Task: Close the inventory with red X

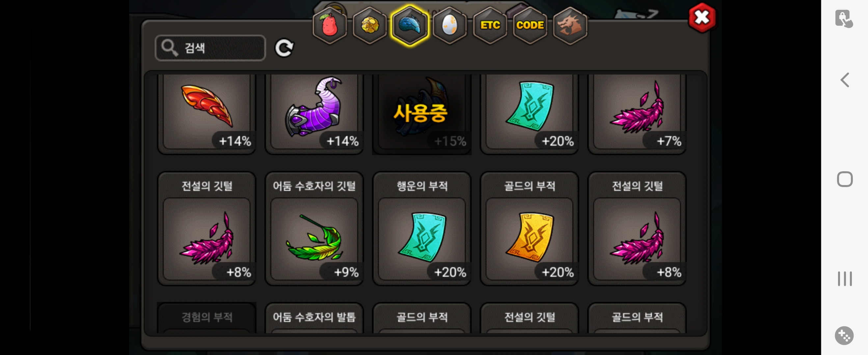Action: pos(702,17)
